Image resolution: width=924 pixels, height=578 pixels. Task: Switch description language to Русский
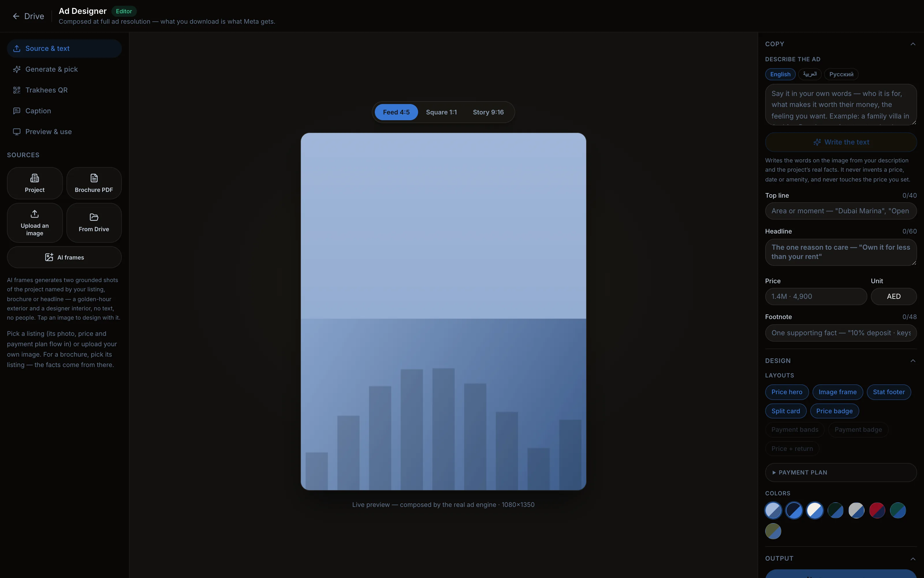(x=841, y=74)
